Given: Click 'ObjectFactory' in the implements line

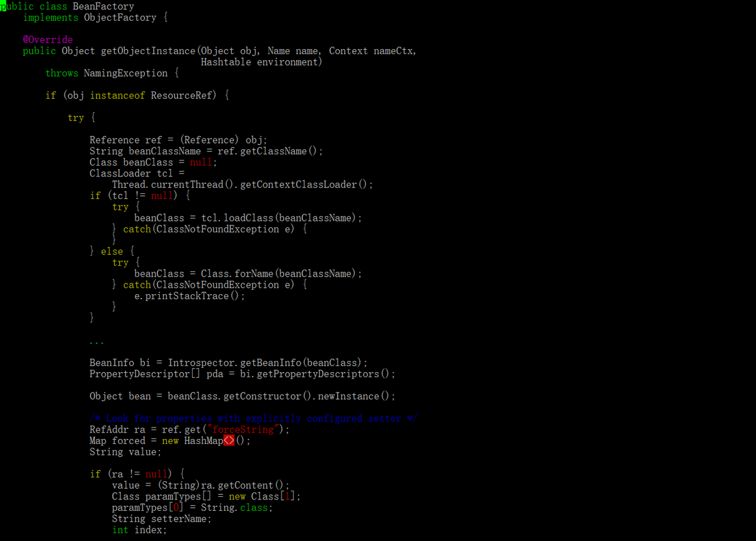Looking at the screenshot, I should 120,18.
